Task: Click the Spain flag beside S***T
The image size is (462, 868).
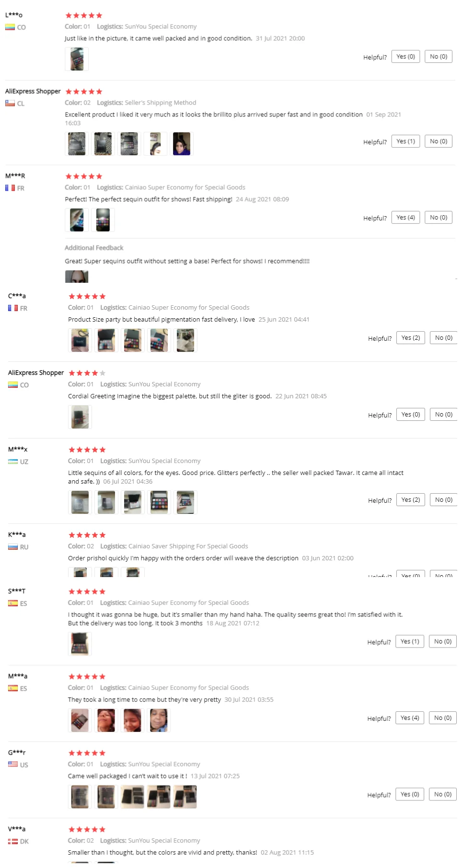Action: [13, 603]
